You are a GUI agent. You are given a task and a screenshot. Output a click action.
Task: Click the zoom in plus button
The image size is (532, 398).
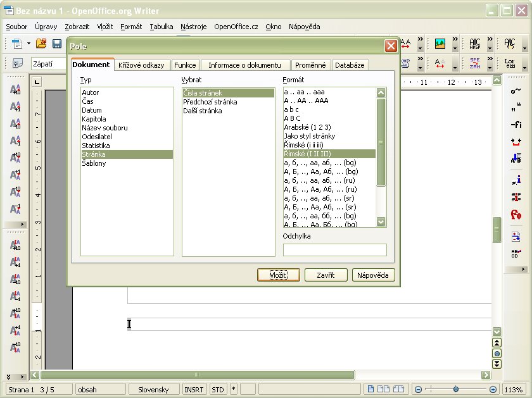493,389
